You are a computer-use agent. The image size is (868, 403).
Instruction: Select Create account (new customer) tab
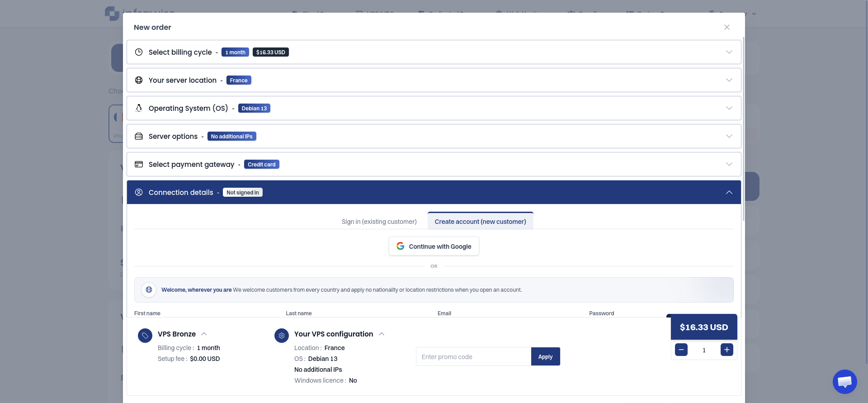click(x=480, y=222)
